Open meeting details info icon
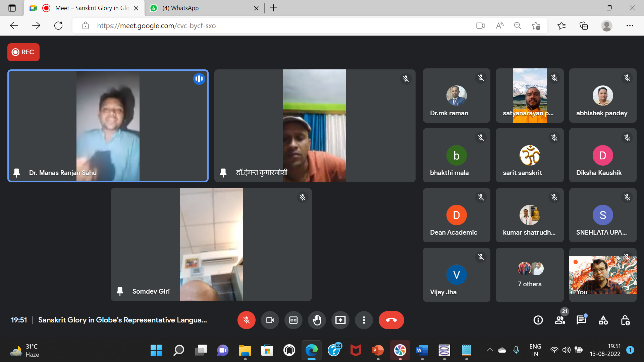Viewport: 644px width, 362px height. point(538,320)
